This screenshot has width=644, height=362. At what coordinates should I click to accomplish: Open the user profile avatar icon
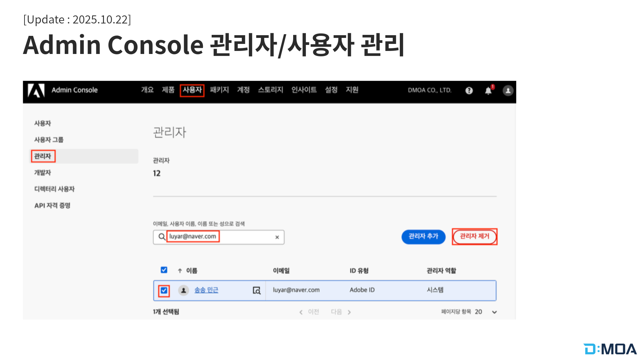[508, 90]
